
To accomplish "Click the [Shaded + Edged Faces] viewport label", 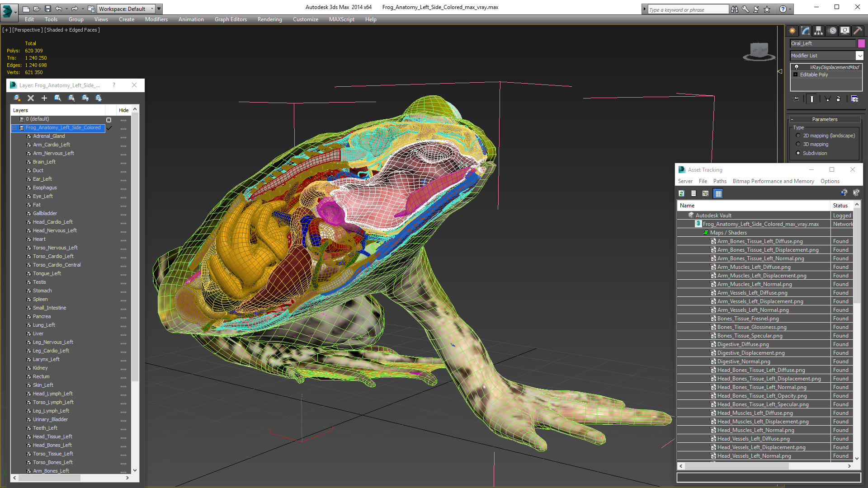I will tap(72, 30).
